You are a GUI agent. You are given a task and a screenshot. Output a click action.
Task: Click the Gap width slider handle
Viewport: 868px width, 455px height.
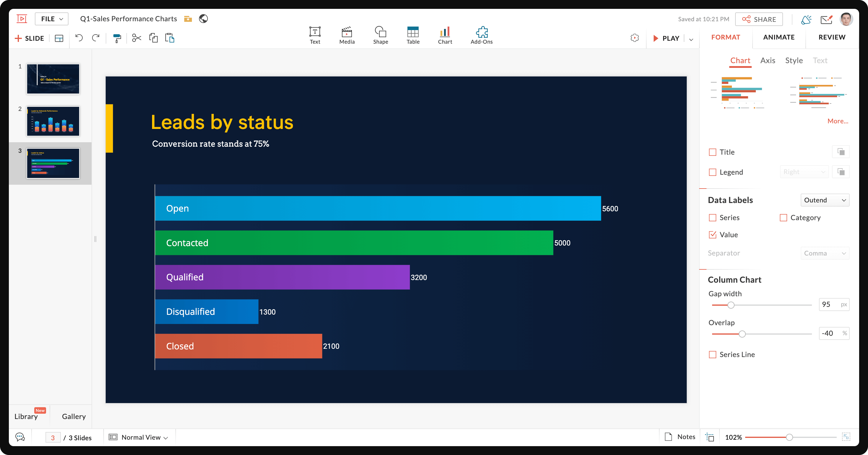pos(731,305)
